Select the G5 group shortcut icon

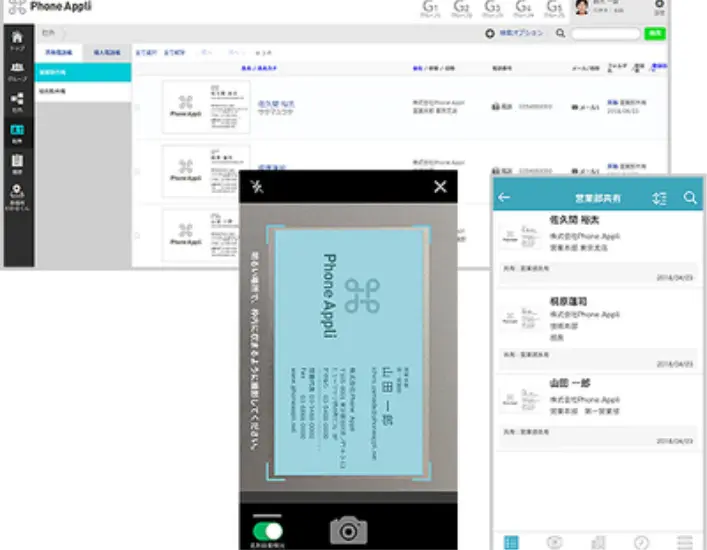[555, 7]
